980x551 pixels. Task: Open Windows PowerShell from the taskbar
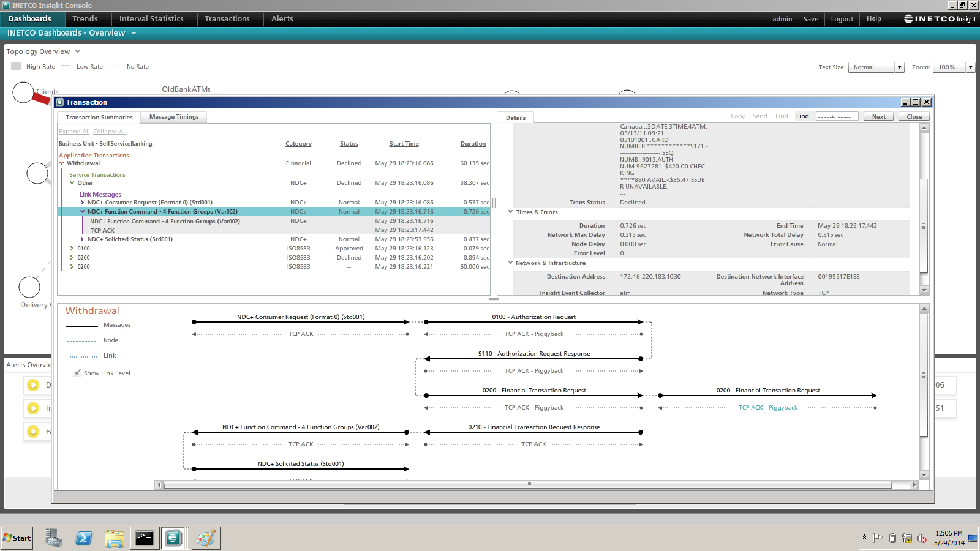coord(84,538)
